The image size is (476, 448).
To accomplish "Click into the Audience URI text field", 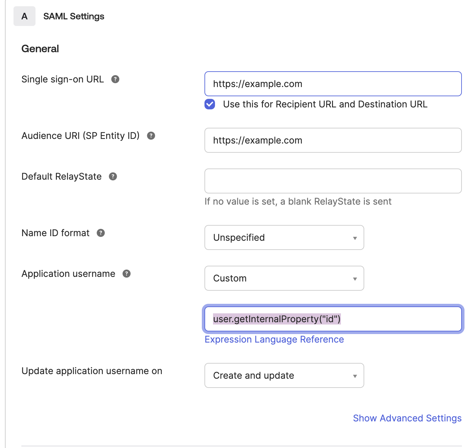I will [333, 140].
